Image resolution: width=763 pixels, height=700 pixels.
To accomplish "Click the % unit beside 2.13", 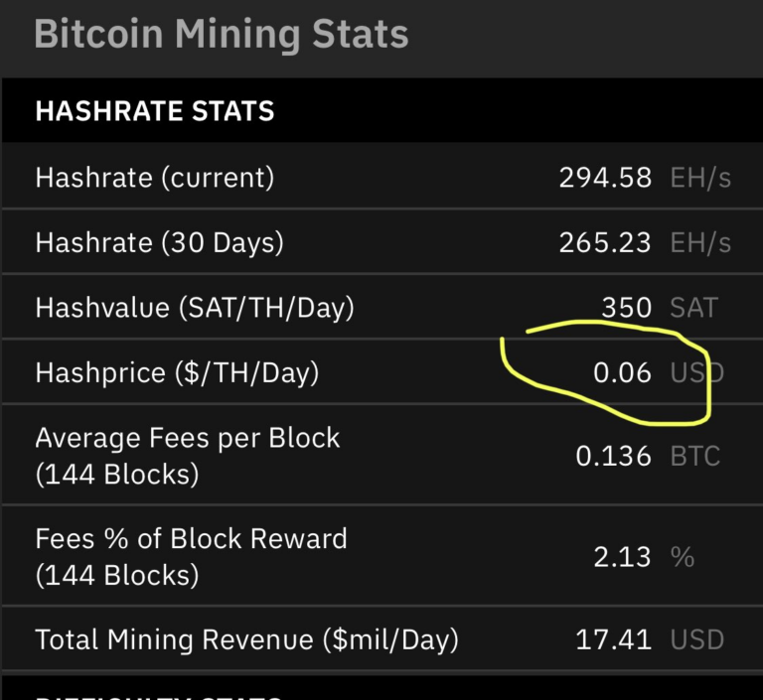I will click(x=682, y=556).
